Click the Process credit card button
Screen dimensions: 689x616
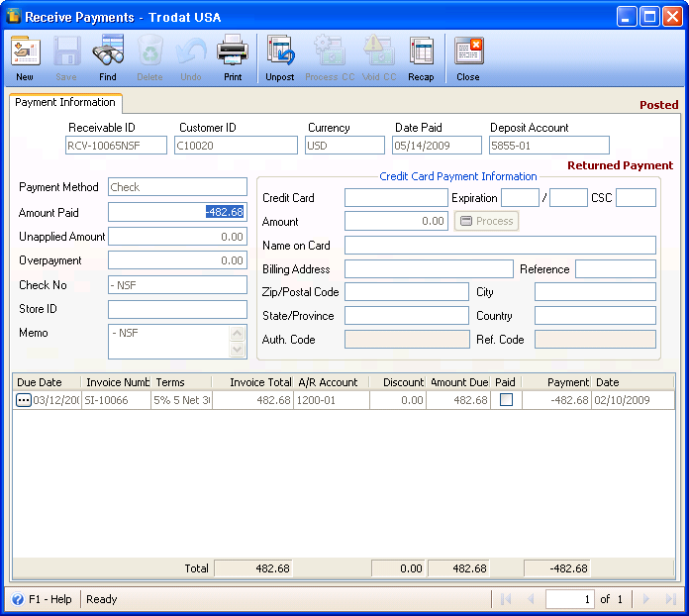pos(486,221)
